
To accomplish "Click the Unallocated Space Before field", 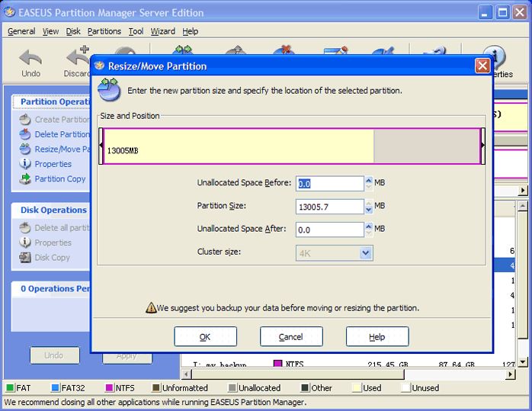I will point(330,184).
